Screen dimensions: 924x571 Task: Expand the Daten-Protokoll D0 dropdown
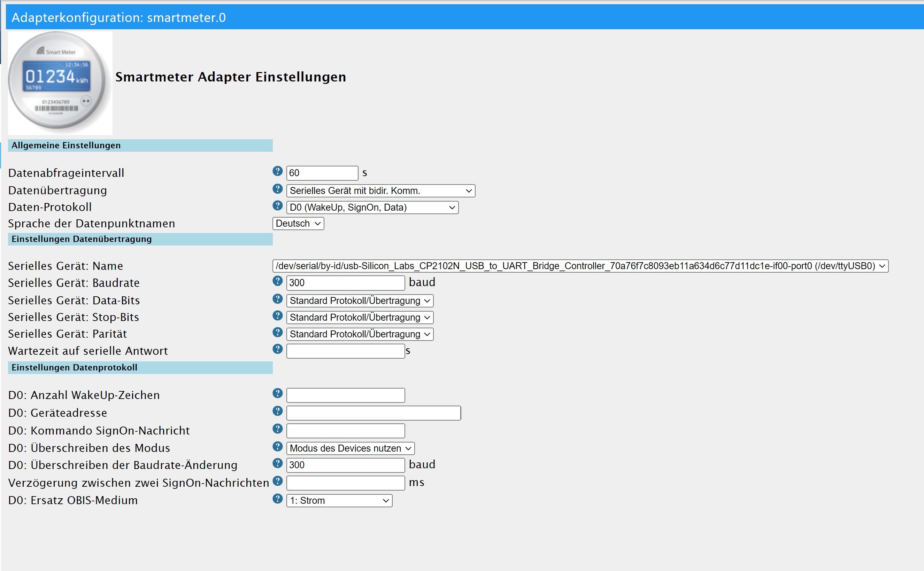click(372, 207)
